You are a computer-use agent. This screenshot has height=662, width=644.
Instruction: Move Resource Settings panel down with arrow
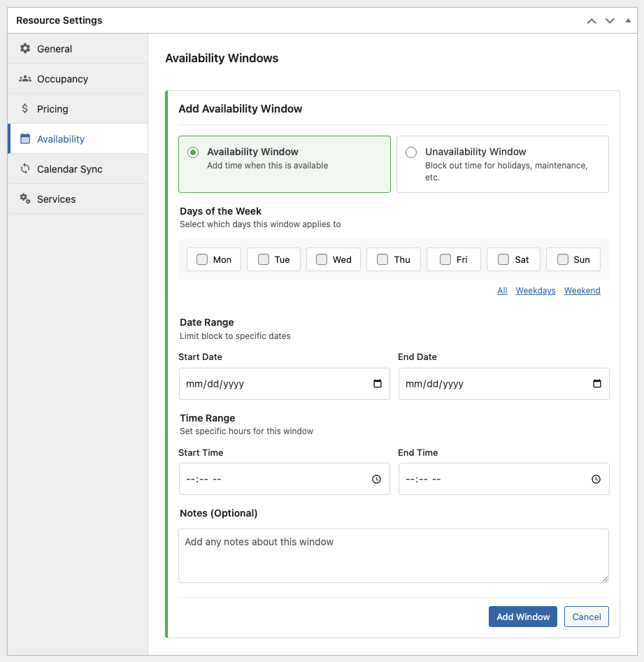(x=610, y=21)
